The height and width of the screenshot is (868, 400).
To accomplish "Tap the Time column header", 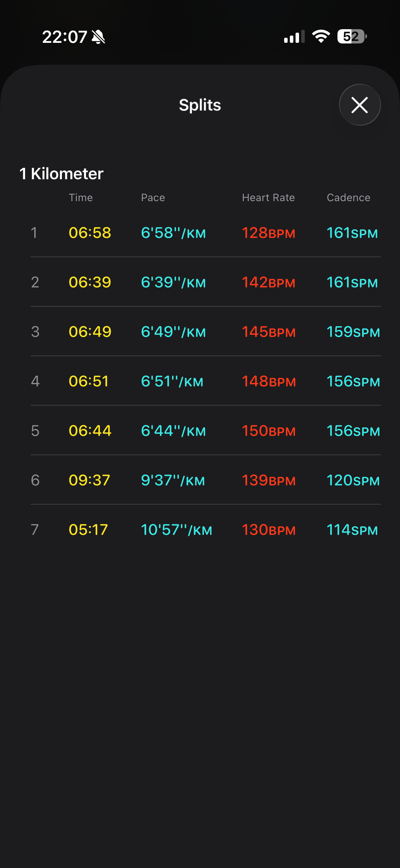I will (x=81, y=197).
